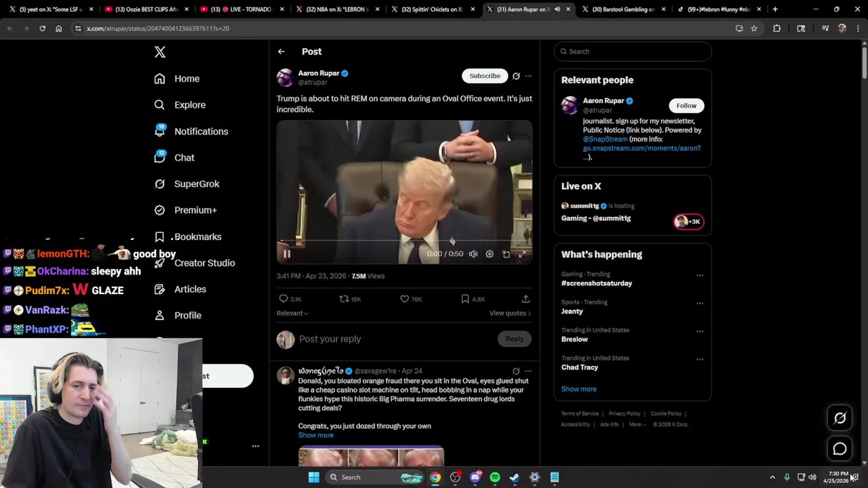Show hidden system tray icons

point(772,477)
